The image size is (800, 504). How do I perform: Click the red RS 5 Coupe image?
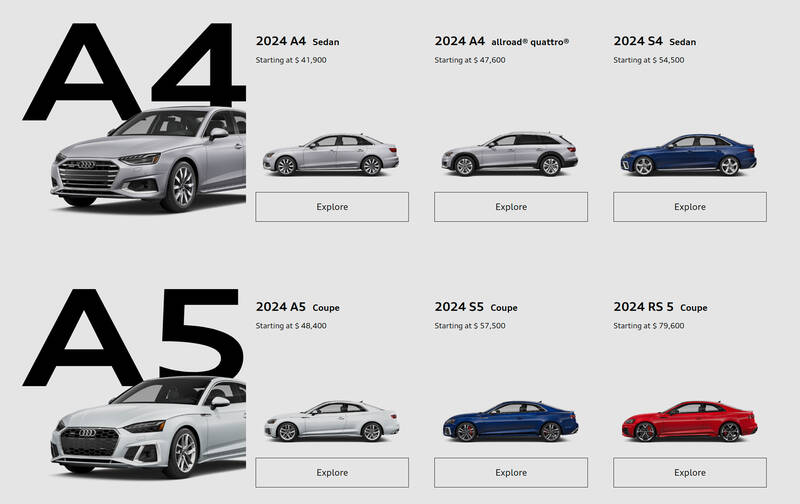coord(689,421)
